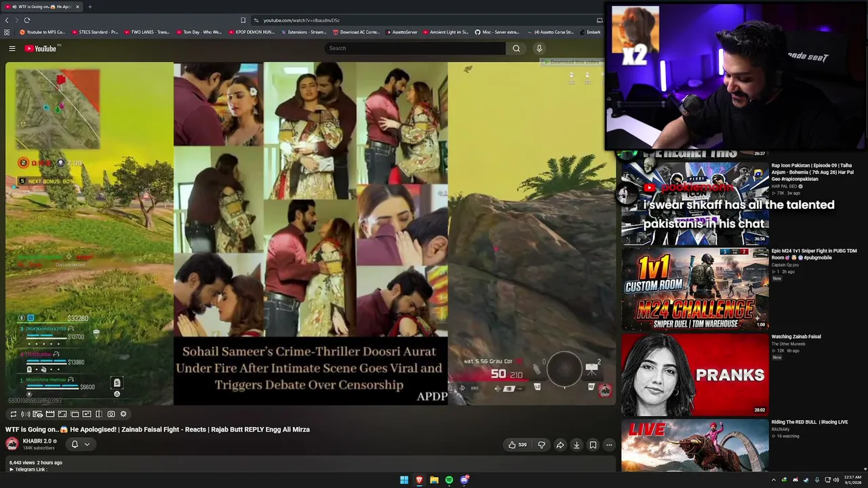Open the M24 Challenge 1v1 thumbnail
This screenshot has width=868, height=488.
click(695, 289)
